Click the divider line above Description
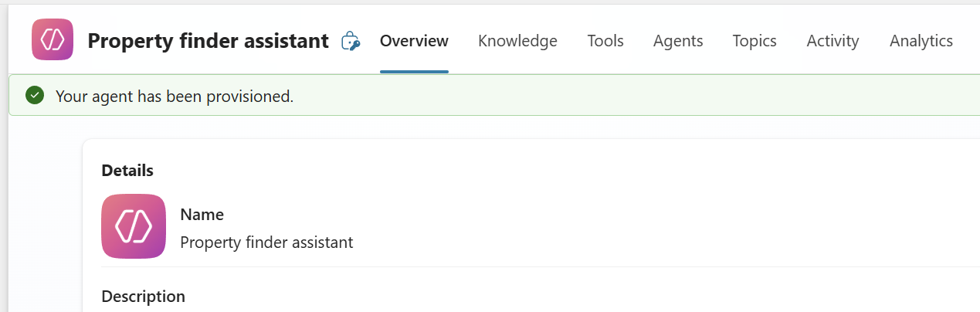The width and height of the screenshot is (980, 312). 541,267
